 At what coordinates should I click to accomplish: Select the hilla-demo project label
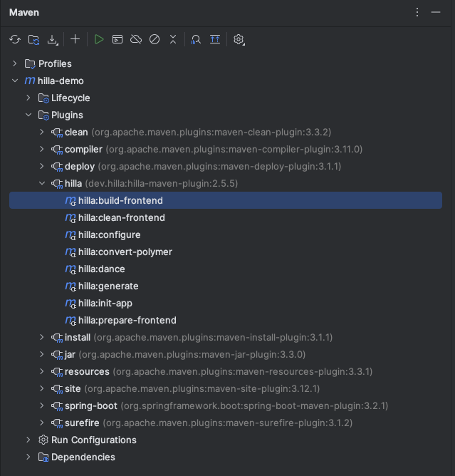pos(61,81)
